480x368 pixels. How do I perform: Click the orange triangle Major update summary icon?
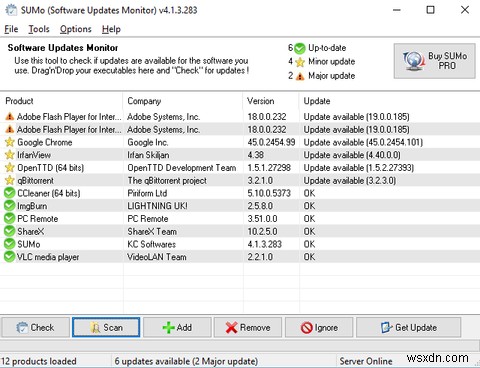click(x=300, y=76)
